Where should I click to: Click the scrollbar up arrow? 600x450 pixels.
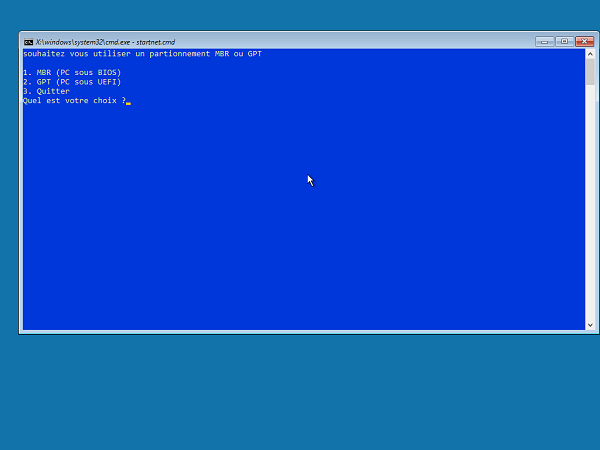tap(590, 54)
